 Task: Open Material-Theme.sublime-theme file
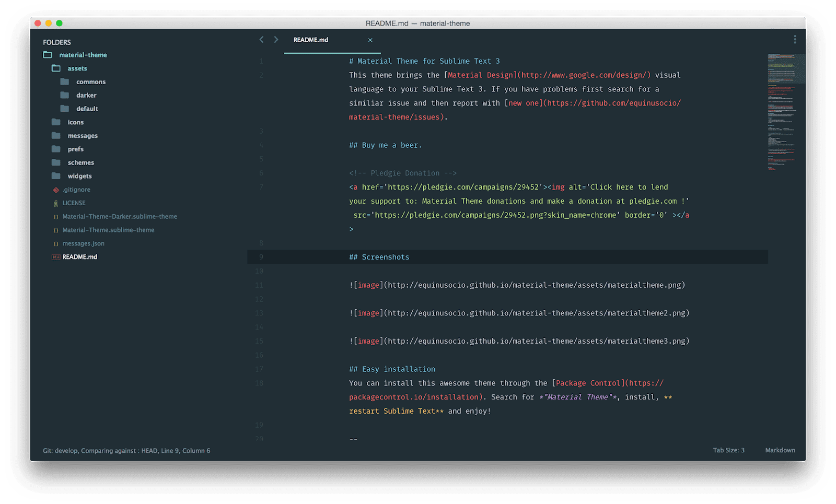click(x=108, y=230)
